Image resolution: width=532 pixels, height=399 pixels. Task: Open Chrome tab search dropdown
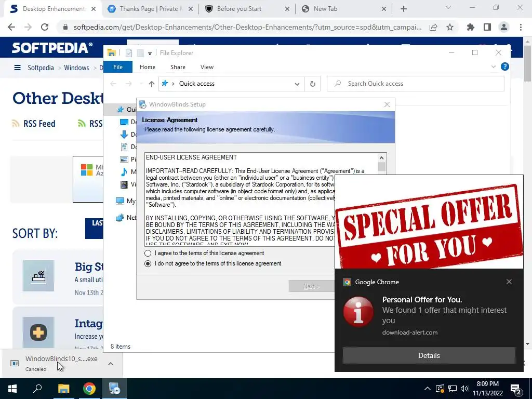[x=448, y=7]
